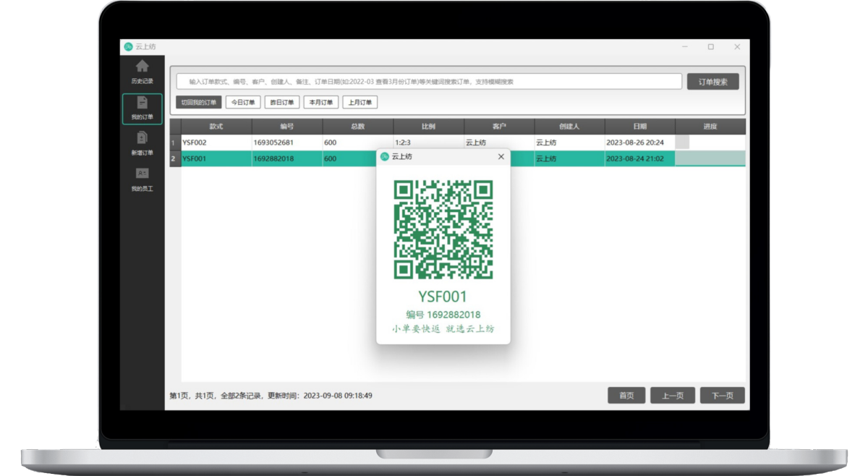
Task: Show 本月订单 orders
Action: pos(320,103)
